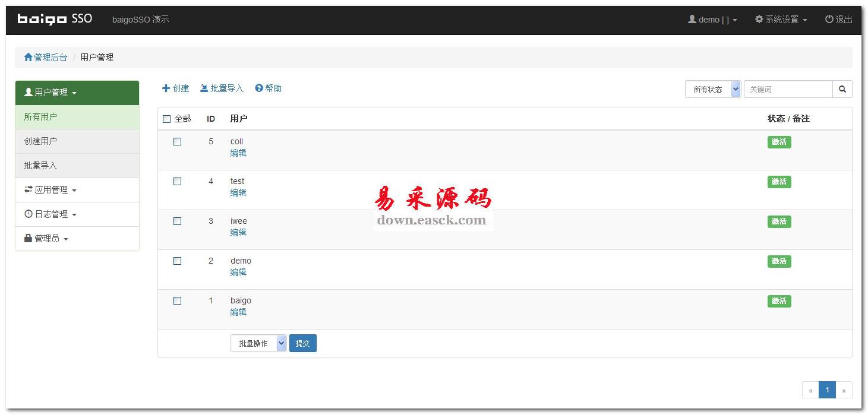Click the home icon in breadcrumb
868x415 pixels.
pyautogui.click(x=28, y=58)
